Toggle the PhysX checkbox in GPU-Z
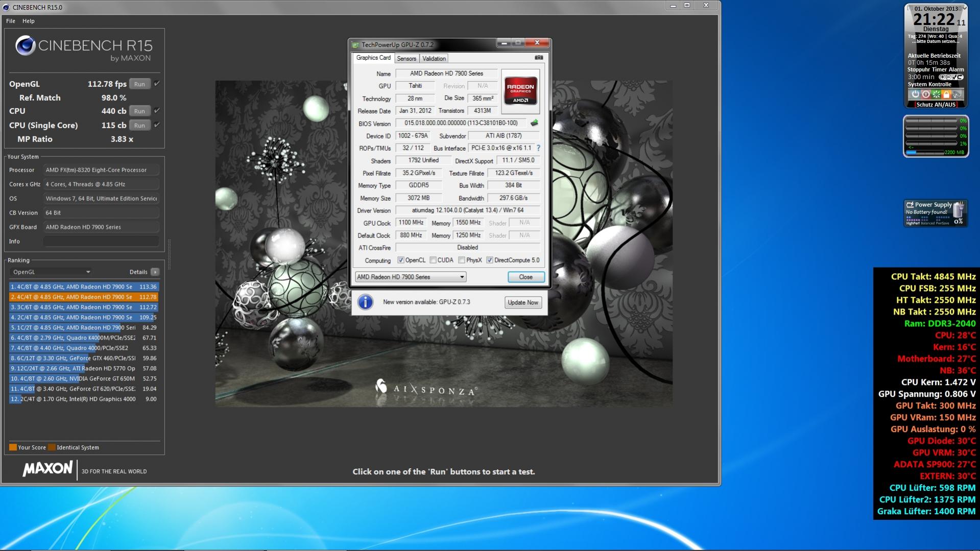The height and width of the screenshot is (551, 980). [462, 260]
